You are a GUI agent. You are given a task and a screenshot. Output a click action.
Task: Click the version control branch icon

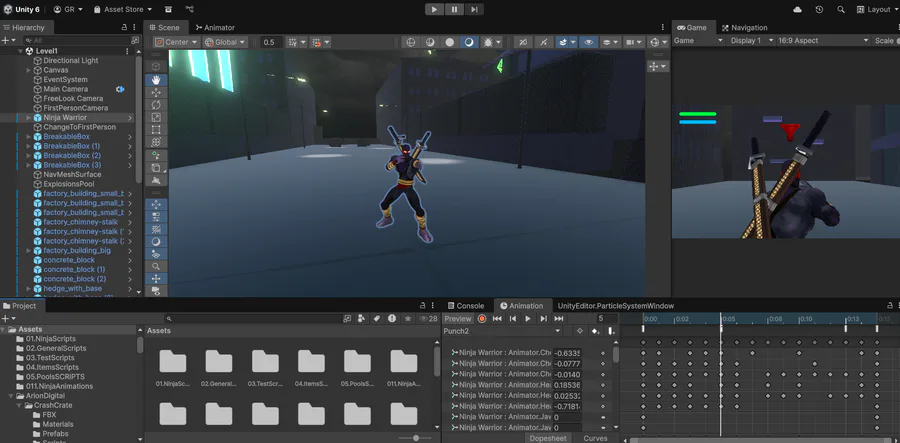tap(190, 10)
